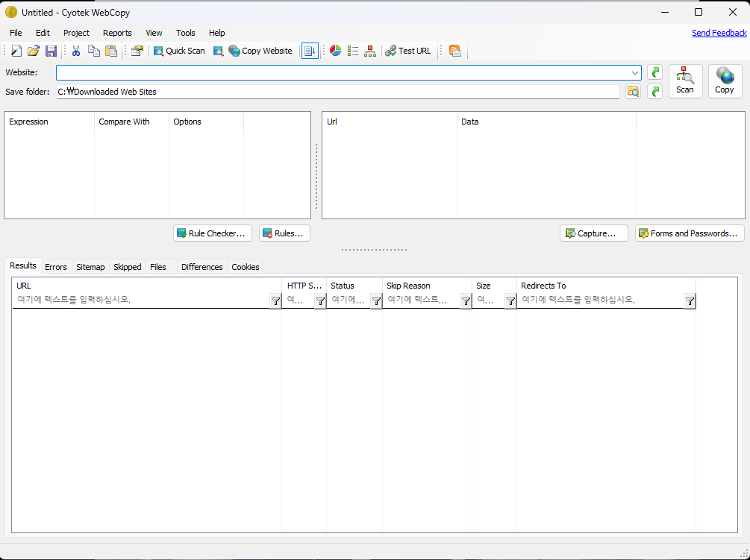The width and height of the screenshot is (750, 560).
Task: Click the Paste clipboard icon
Action: (x=111, y=51)
